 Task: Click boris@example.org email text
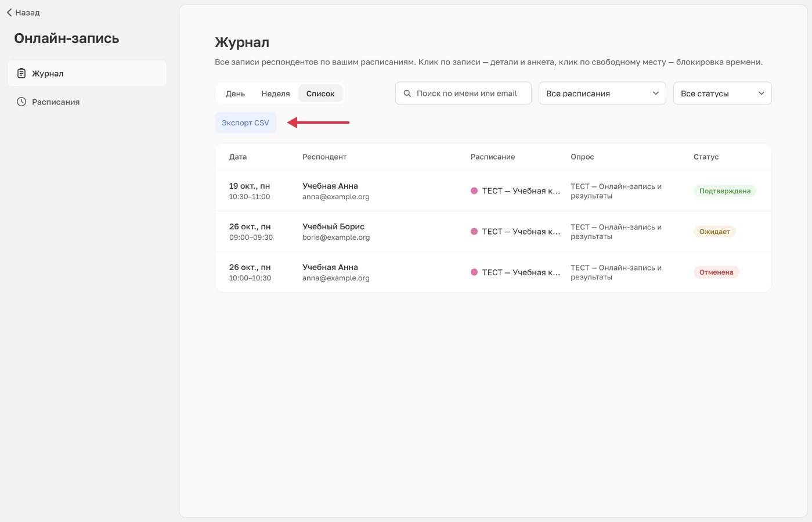tap(336, 237)
